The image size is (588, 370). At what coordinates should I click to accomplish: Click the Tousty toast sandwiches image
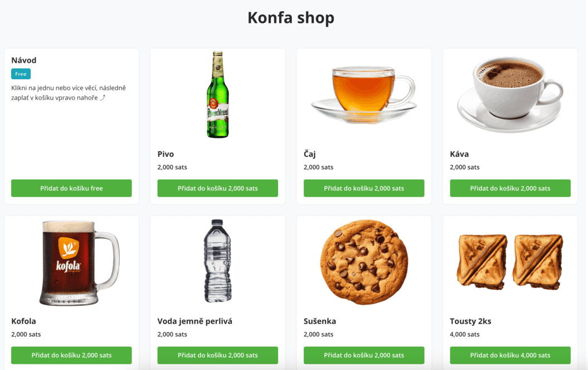click(x=509, y=262)
